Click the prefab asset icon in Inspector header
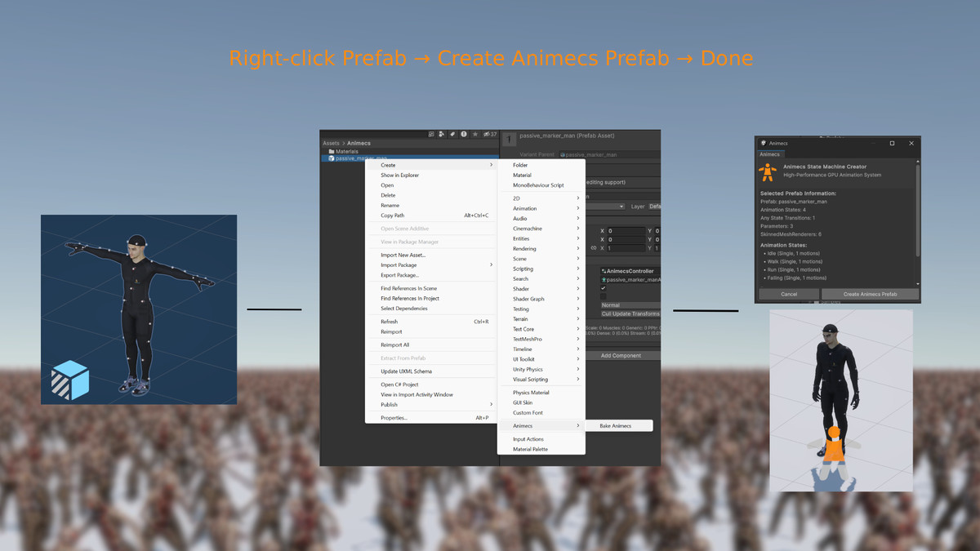The height and width of the screenshot is (551, 980). pos(510,139)
